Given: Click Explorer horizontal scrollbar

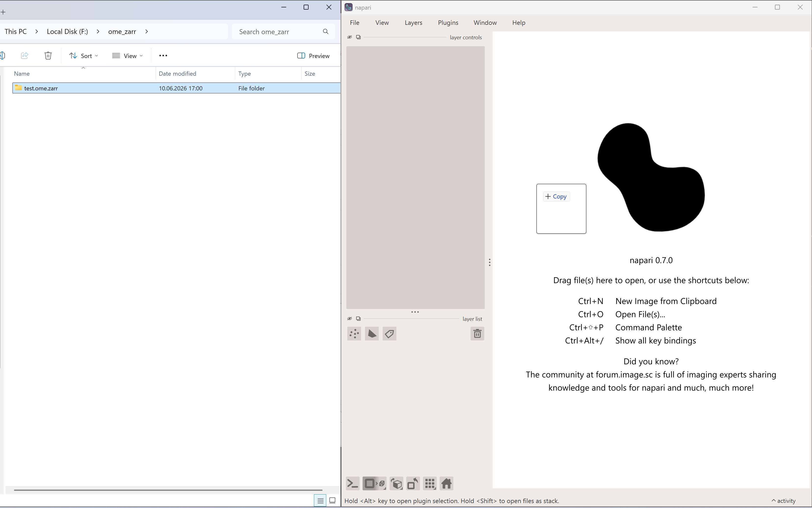Looking at the screenshot, I should point(168,490).
